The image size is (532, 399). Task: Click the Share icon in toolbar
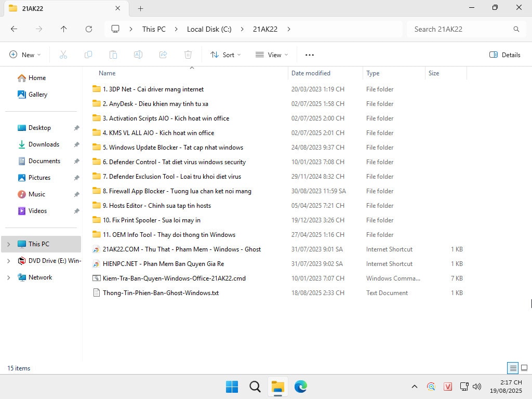163,55
